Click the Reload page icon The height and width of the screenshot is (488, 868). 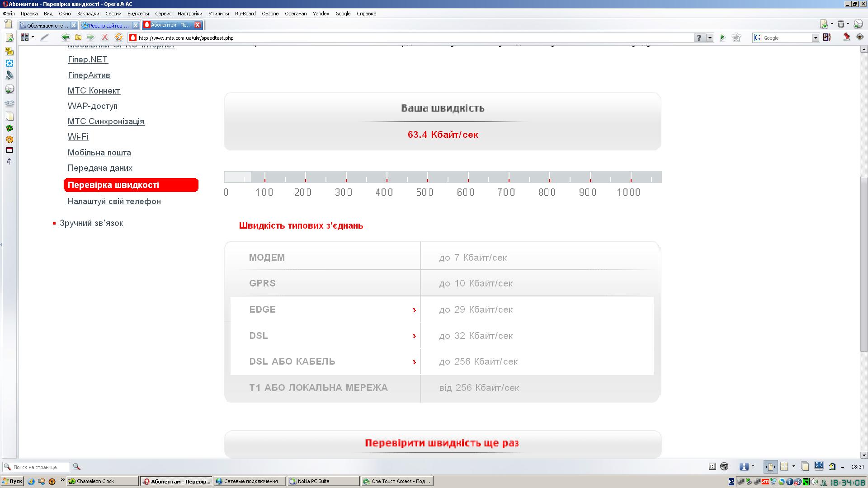118,38
